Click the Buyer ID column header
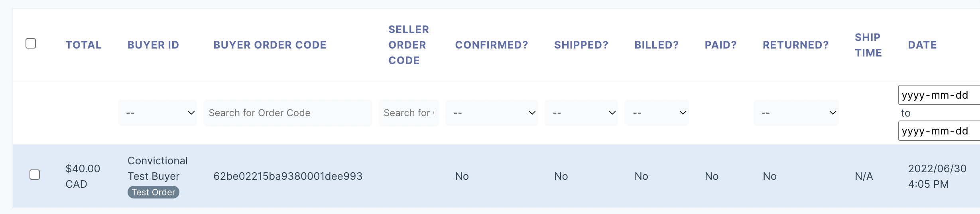Screen dimensions: 980x214 click(153, 45)
